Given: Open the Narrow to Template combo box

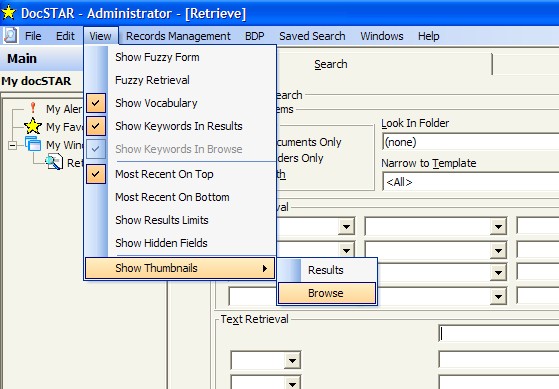Looking at the screenshot, I should (x=471, y=182).
